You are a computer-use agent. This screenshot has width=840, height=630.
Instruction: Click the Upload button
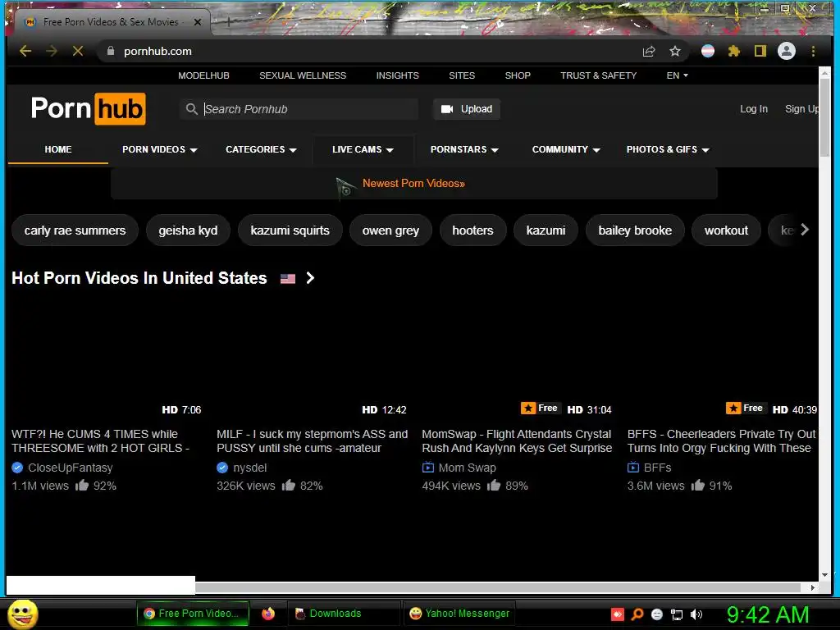(467, 109)
